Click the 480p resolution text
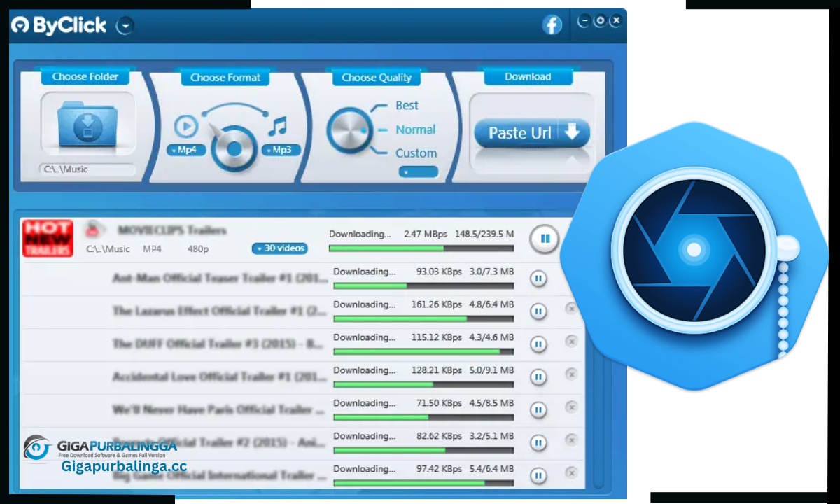Screen dimensions: 840x504 (198, 249)
